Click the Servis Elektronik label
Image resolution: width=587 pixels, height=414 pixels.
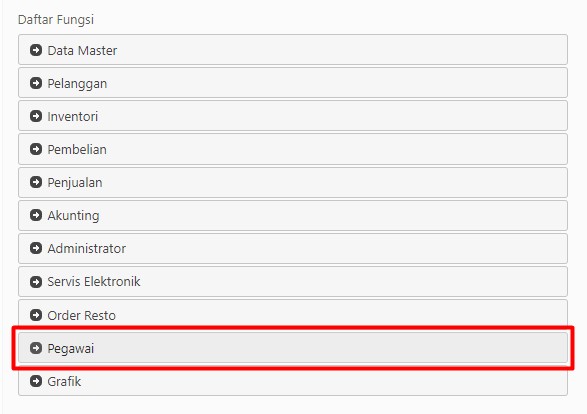[x=94, y=281]
